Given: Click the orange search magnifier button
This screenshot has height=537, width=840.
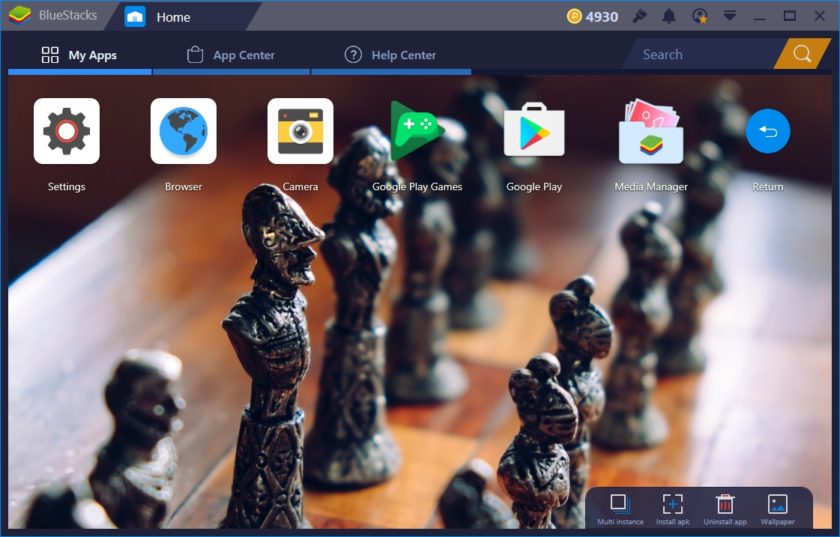Looking at the screenshot, I should pyautogui.click(x=802, y=54).
